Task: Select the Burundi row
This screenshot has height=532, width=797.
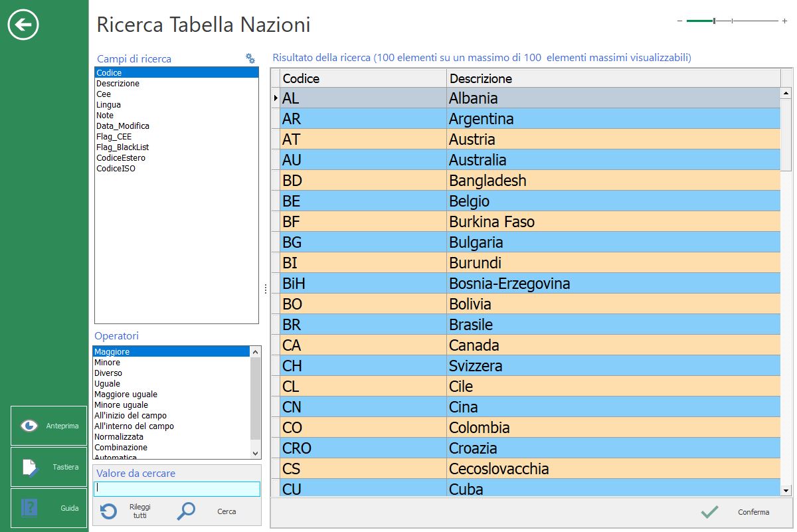Action: 525,263
